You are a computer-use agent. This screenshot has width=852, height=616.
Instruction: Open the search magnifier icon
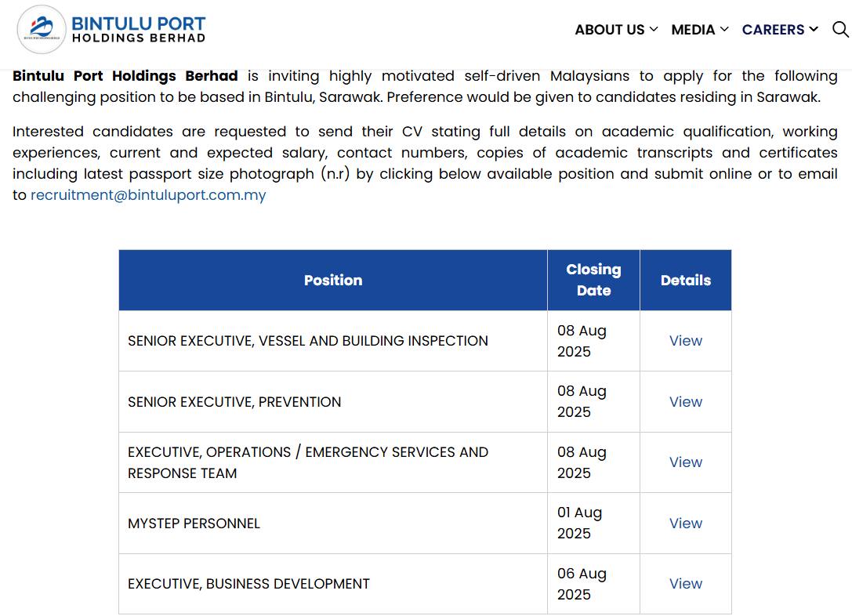(840, 30)
